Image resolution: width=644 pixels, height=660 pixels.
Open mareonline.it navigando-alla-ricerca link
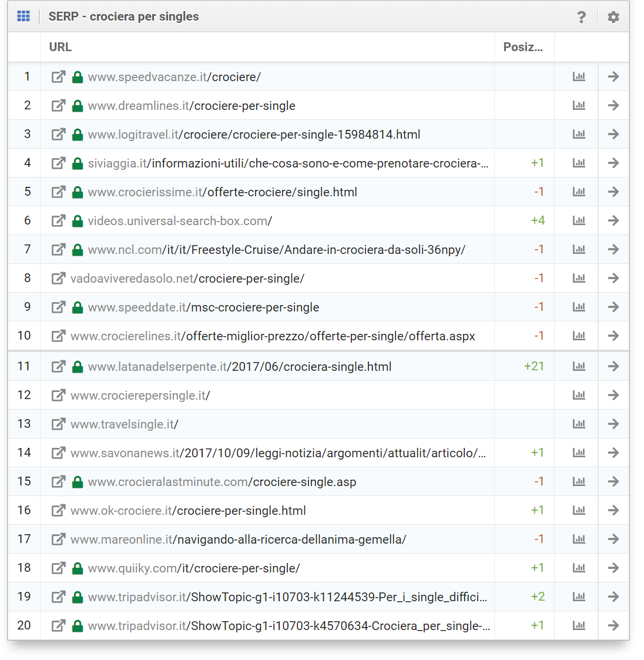pyautogui.click(x=238, y=539)
